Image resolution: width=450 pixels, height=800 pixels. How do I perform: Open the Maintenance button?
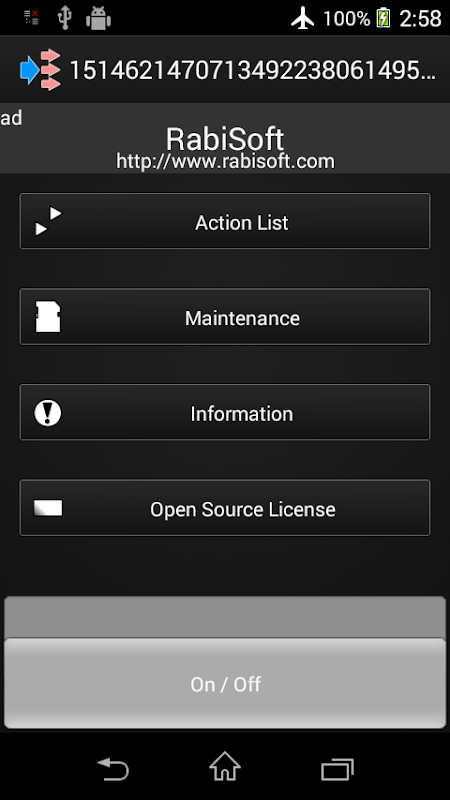pos(225,317)
